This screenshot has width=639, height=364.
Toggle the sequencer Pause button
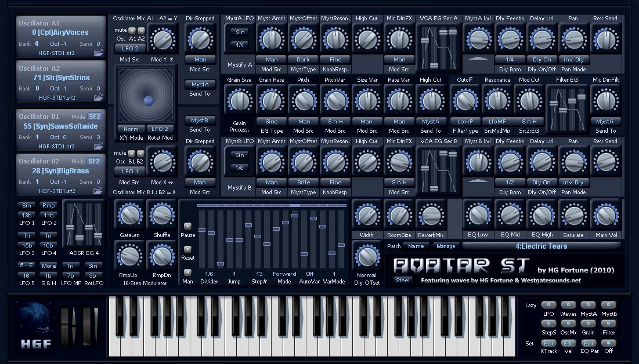(x=187, y=226)
